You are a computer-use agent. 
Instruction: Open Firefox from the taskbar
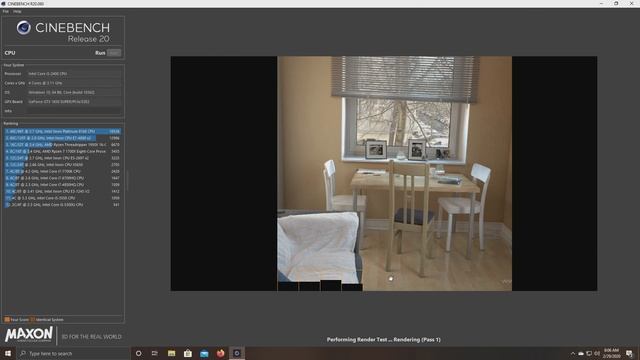point(220,353)
